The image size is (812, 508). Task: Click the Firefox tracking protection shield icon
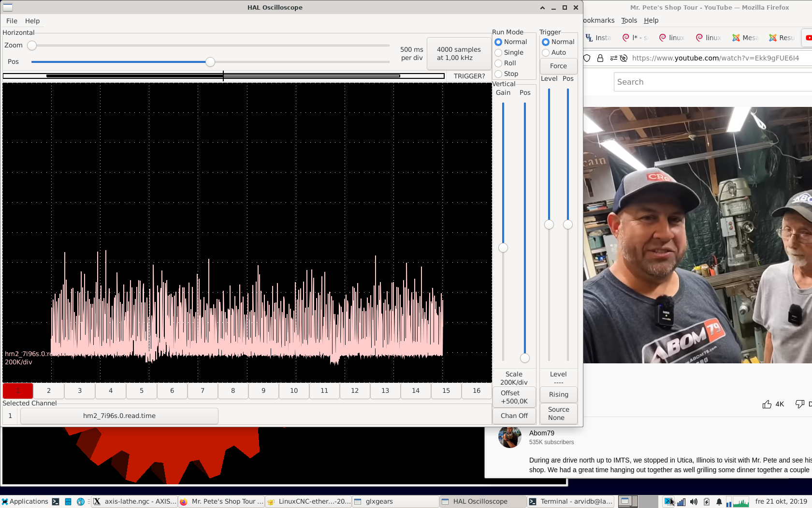pos(587,58)
